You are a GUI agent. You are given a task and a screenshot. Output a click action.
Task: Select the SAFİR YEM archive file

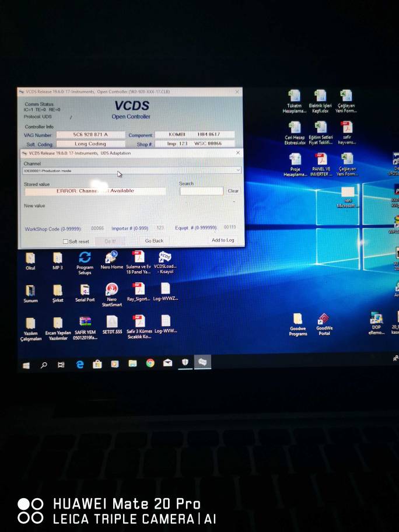[x=85, y=328]
